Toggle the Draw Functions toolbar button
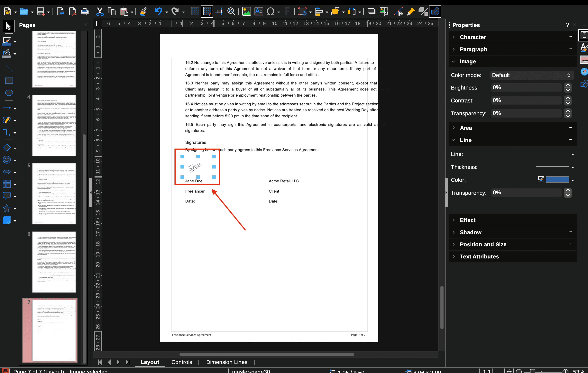The height and width of the screenshot is (373, 588). [x=435, y=12]
